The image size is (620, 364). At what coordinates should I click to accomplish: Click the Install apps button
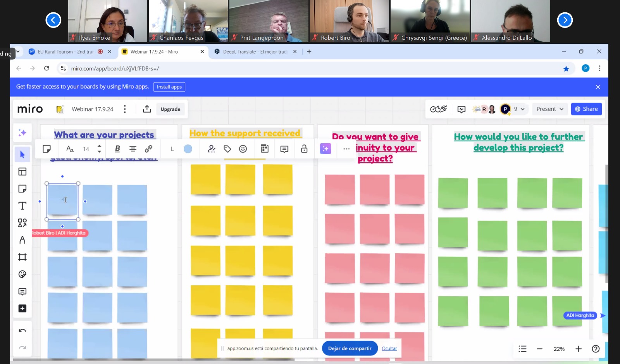(169, 87)
